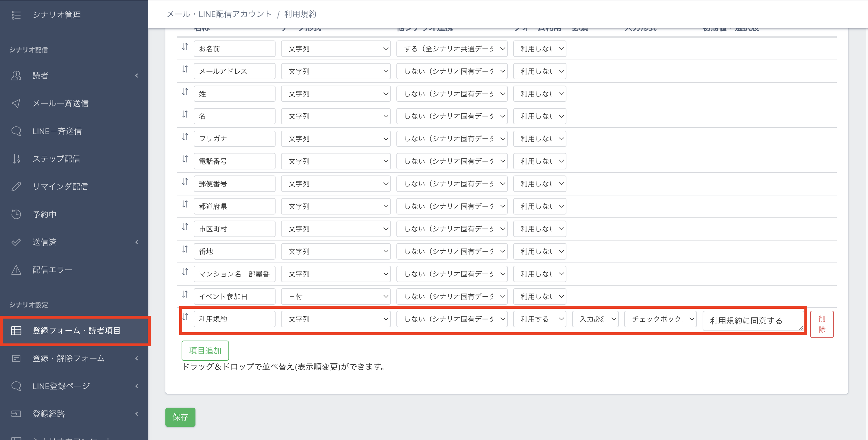Expand the LINE登録ページ sidebar chevron
868x440 pixels.
136,386
